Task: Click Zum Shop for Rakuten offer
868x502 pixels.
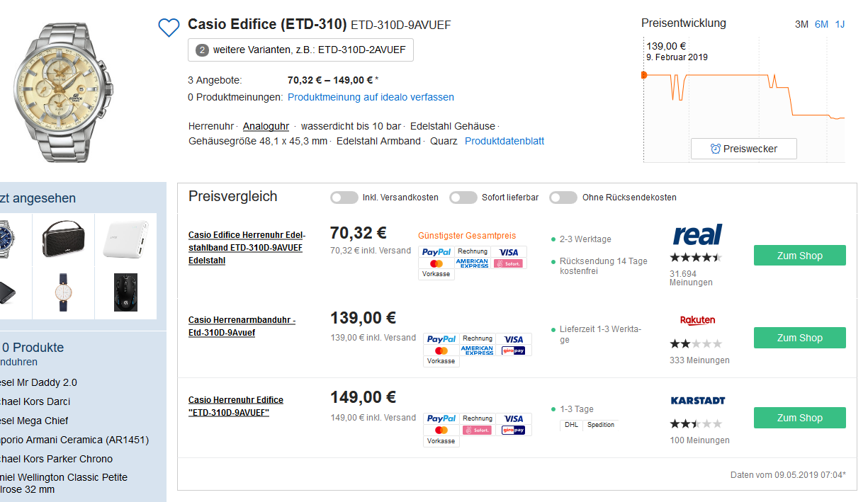Action: pyautogui.click(x=799, y=338)
